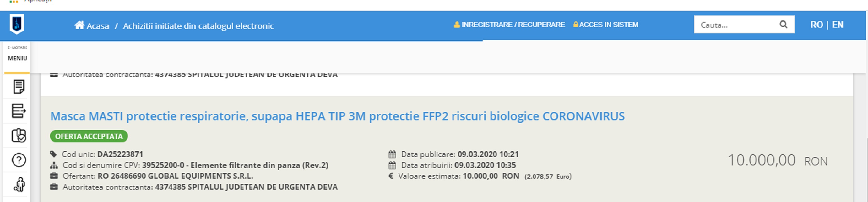Switch site language to EN
Screen dimensions: 868x202
coord(837,25)
